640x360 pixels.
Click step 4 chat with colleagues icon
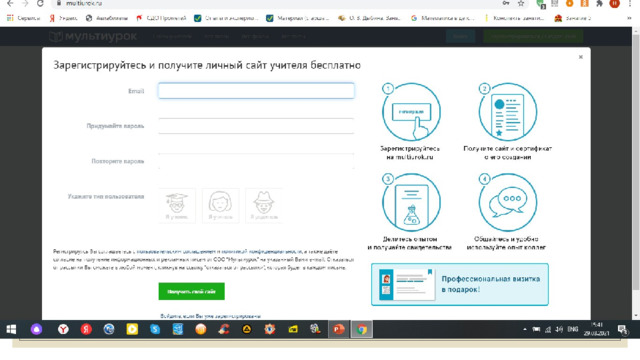pyautogui.click(x=507, y=202)
